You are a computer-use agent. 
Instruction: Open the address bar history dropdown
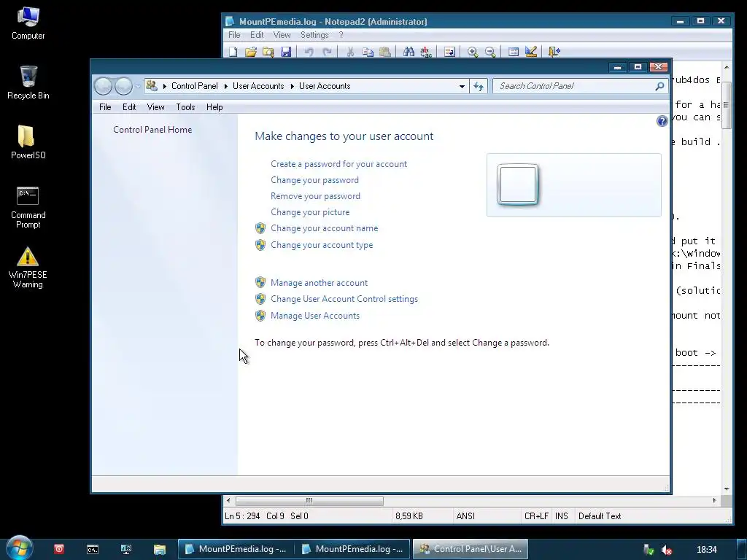(x=462, y=86)
